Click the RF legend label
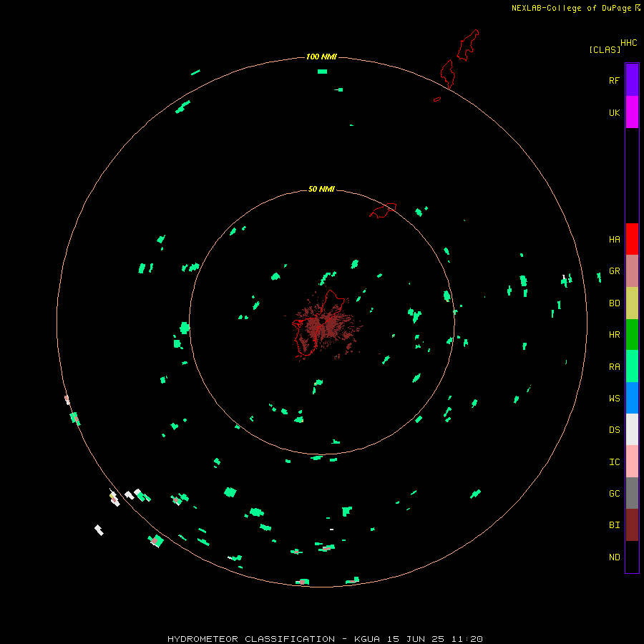 click(x=615, y=80)
